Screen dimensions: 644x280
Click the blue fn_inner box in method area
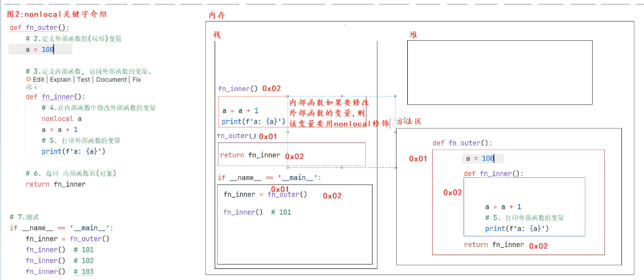tap(524, 207)
